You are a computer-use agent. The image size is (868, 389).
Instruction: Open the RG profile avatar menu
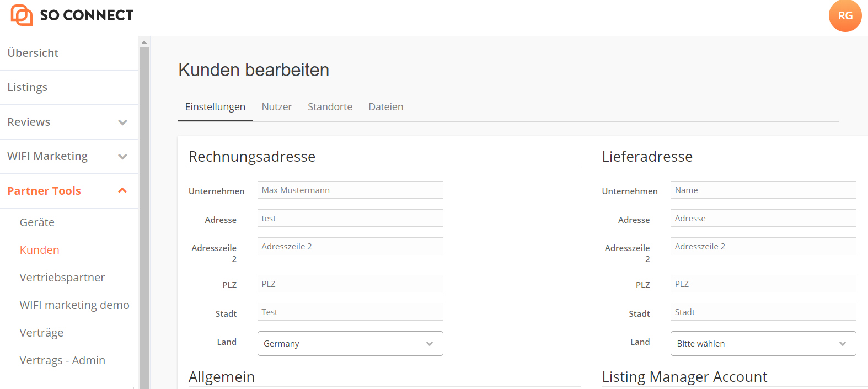pyautogui.click(x=845, y=16)
